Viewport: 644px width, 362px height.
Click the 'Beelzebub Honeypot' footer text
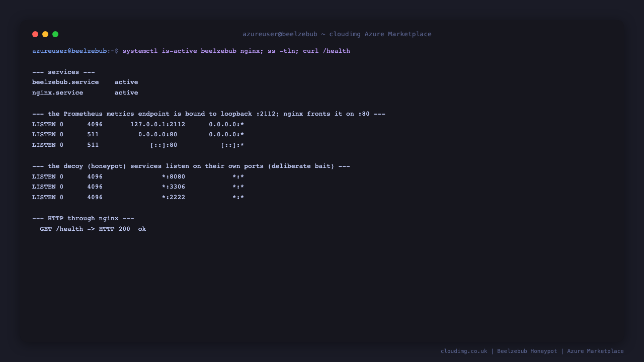pos(527,351)
